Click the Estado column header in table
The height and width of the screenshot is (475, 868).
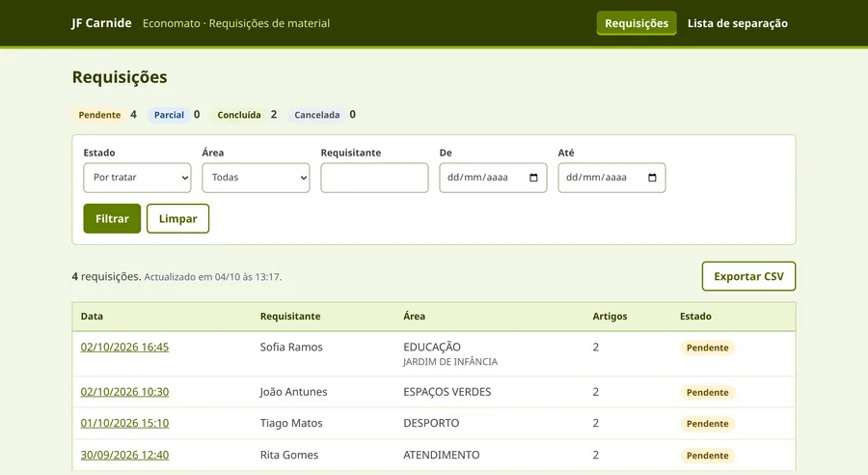pyautogui.click(x=695, y=316)
